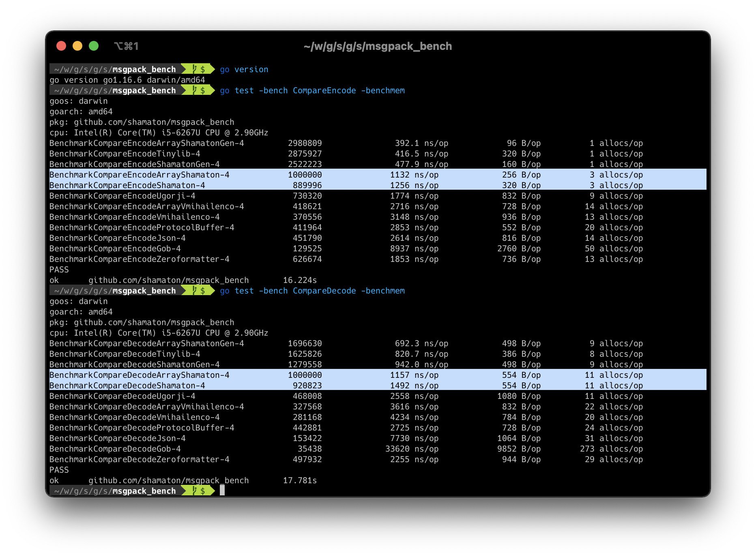
Task: Click the BenchmarkCompareEncodeUgorji-4 row name
Action: click(122, 196)
